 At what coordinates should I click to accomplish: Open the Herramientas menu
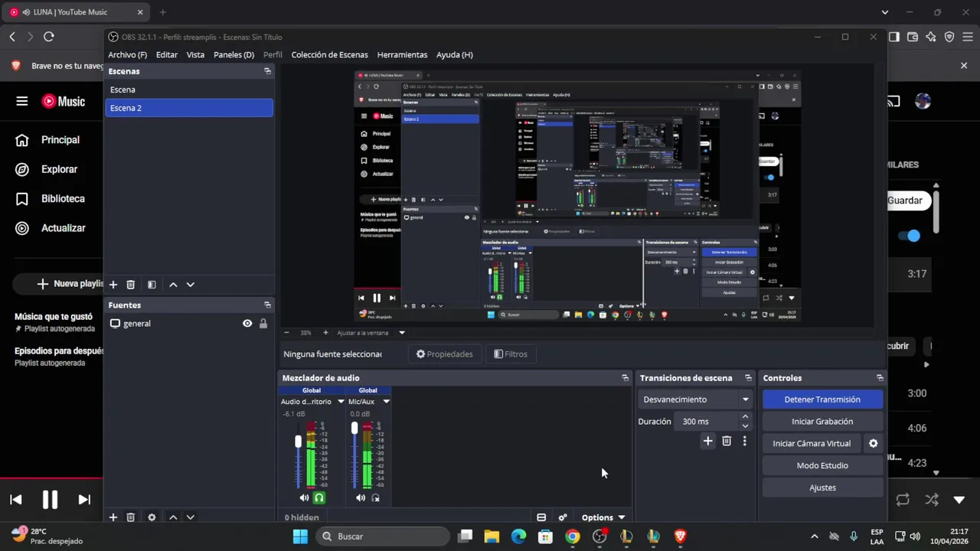(x=402, y=55)
